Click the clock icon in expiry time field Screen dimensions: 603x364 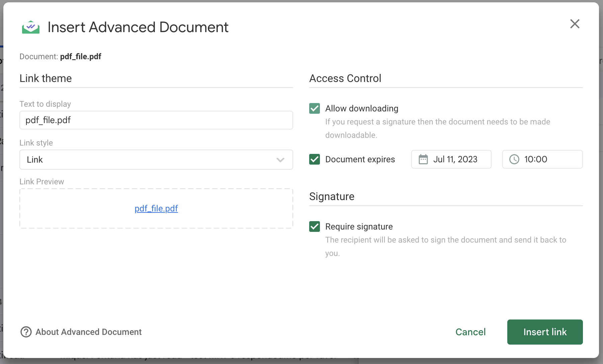[x=514, y=159]
